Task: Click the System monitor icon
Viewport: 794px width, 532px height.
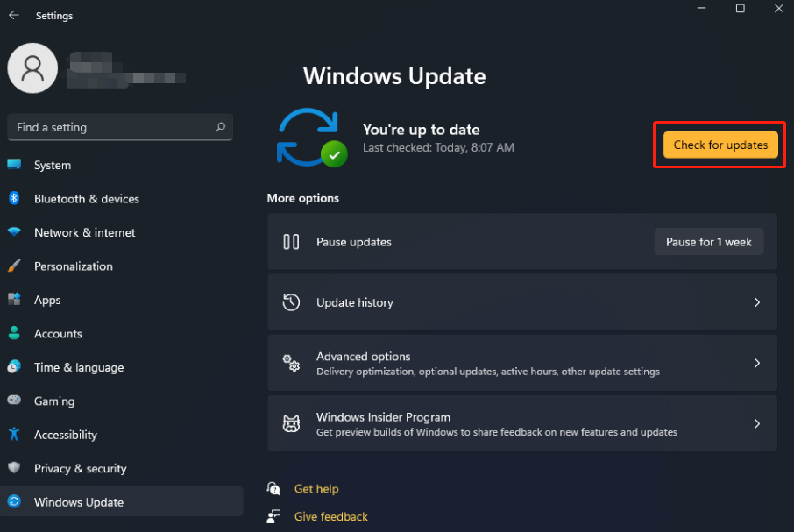Action: click(x=14, y=164)
